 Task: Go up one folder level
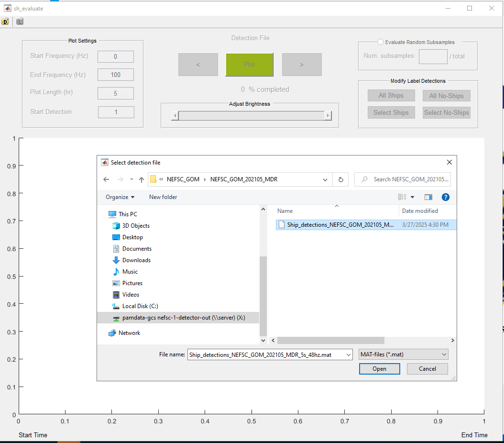(142, 179)
